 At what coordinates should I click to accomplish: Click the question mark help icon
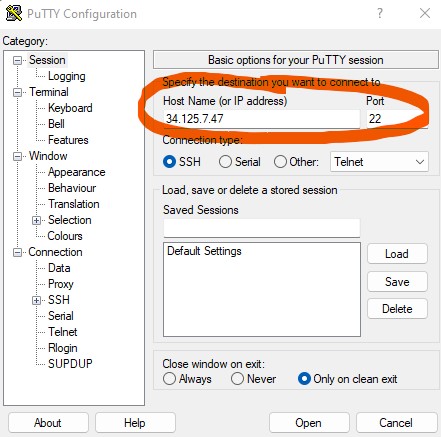[x=380, y=13]
